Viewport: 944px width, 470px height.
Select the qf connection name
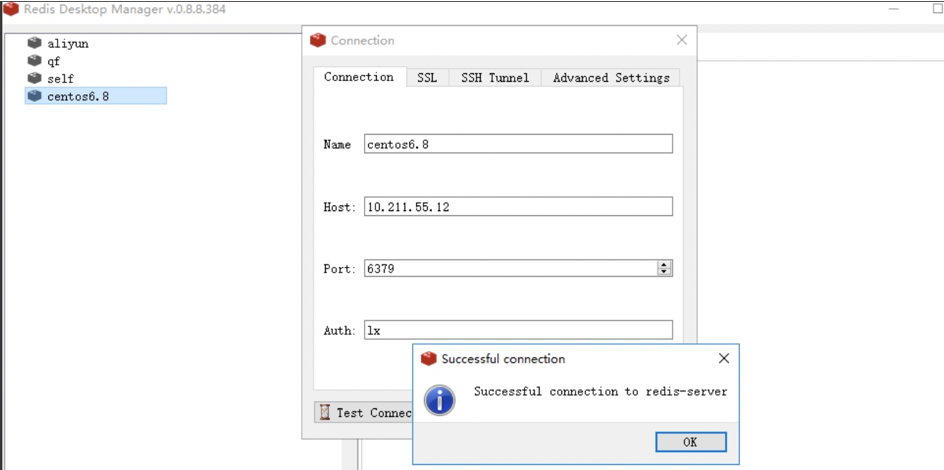54,61
